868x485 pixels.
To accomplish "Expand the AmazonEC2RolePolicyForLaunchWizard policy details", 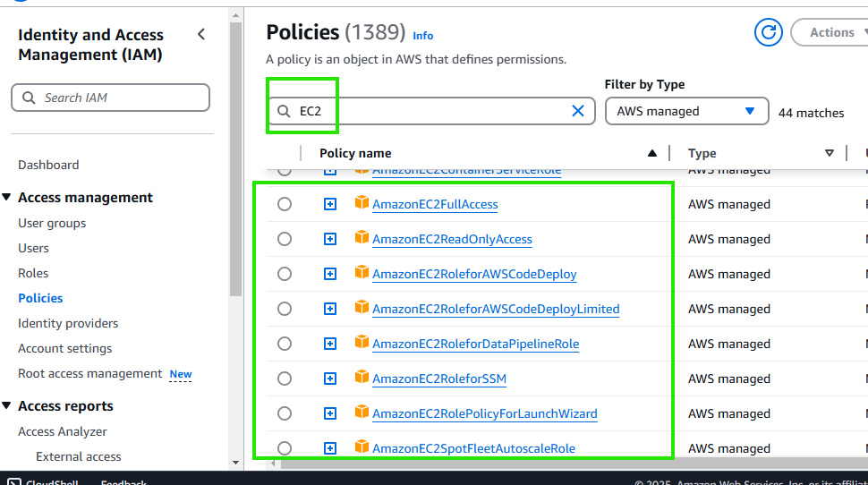I will (330, 413).
